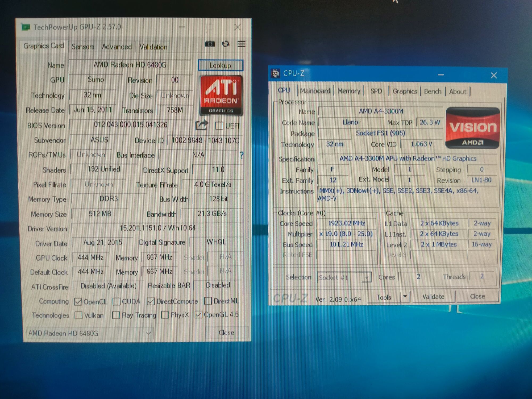Expand the Tools dropdown arrow in CPU-Z

405,296
